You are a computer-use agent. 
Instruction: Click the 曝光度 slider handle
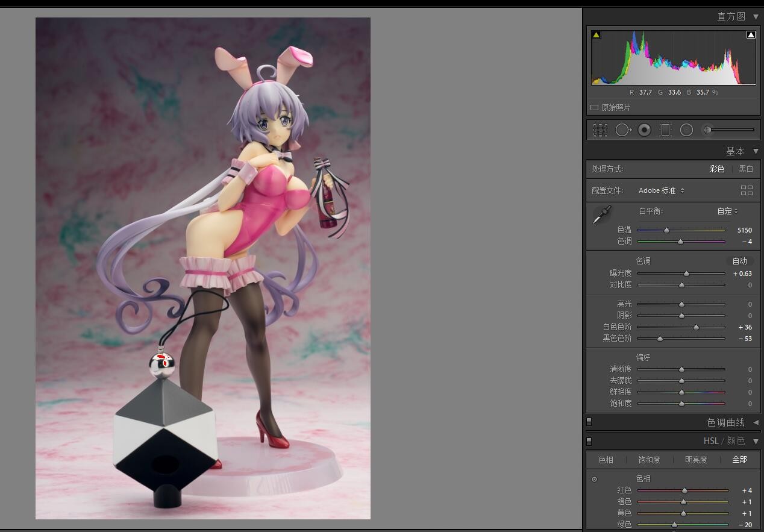pyautogui.click(x=686, y=274)
